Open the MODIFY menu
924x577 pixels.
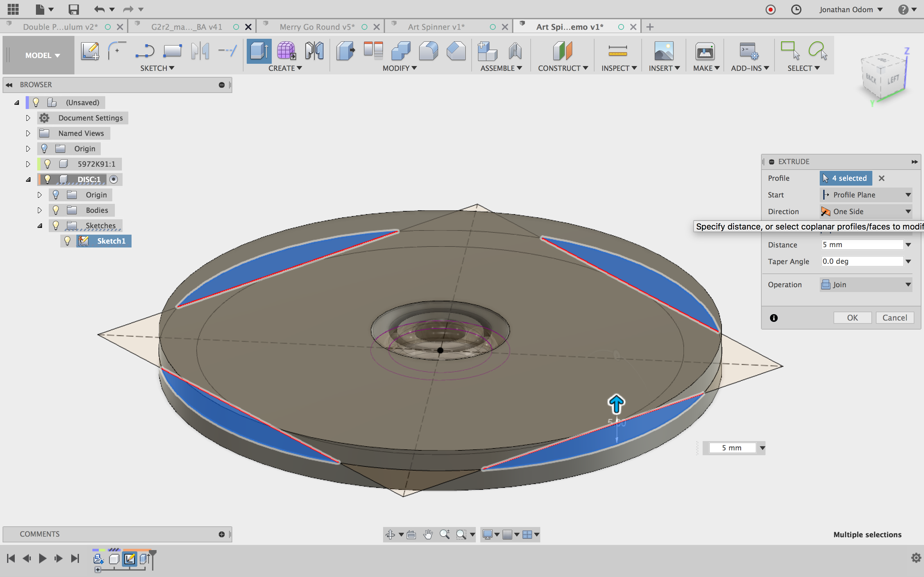click(x=399, y=68)
